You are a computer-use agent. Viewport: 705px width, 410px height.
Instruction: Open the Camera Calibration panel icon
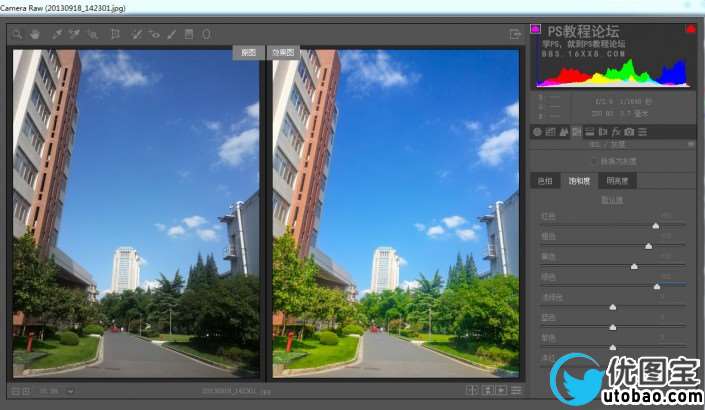pyautogui.click(x=628, y=131)
